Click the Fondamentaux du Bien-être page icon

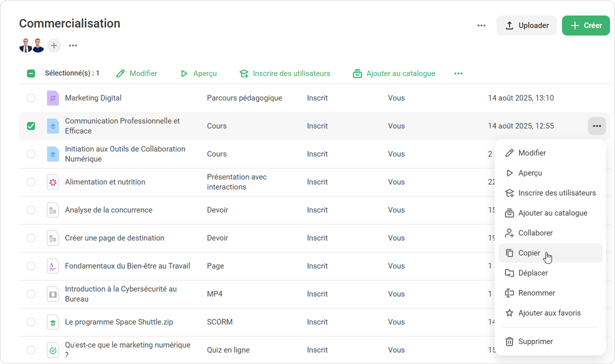coord(53,266)
